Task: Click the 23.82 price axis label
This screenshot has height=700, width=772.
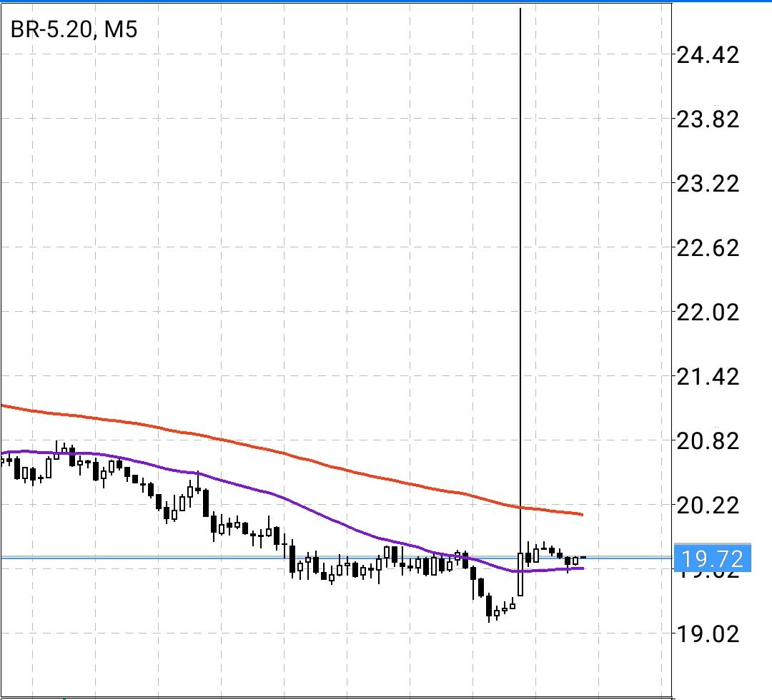Action: point(708,119)
